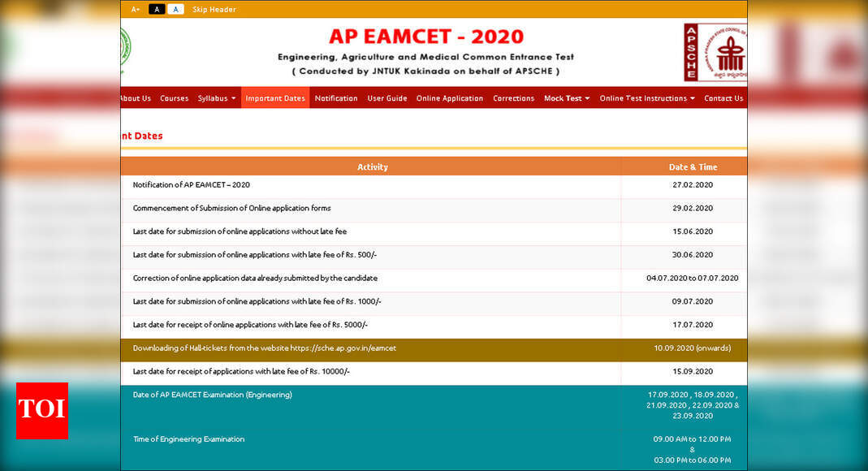868x471 pixels.
Task: Click Commencement of Submission of Online application forms
Action: tap(231, 208)
